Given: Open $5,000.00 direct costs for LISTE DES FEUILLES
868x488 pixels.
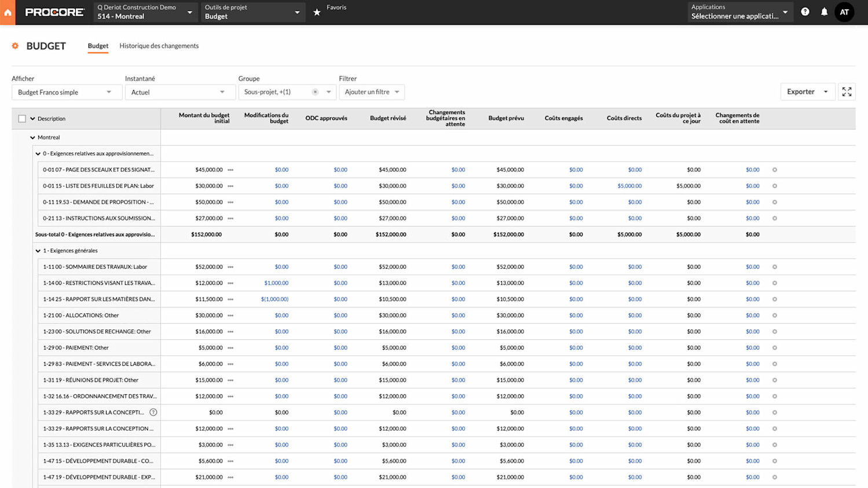Looking at the screenshot, I should click(629, 186).
